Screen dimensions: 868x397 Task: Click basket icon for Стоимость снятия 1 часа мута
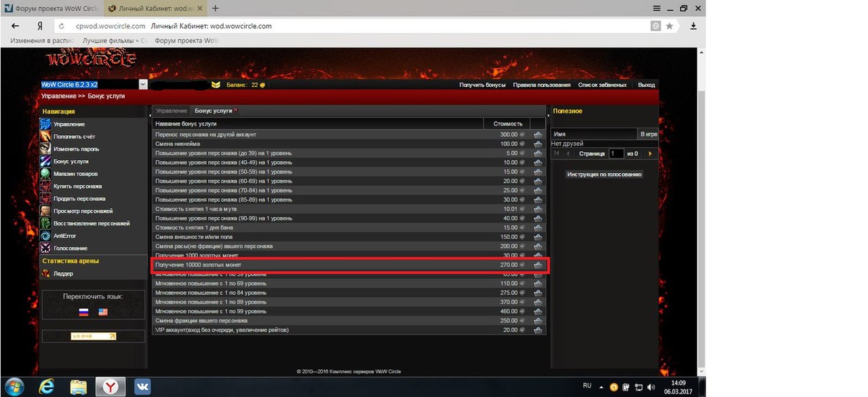click(x=538, y=209)
